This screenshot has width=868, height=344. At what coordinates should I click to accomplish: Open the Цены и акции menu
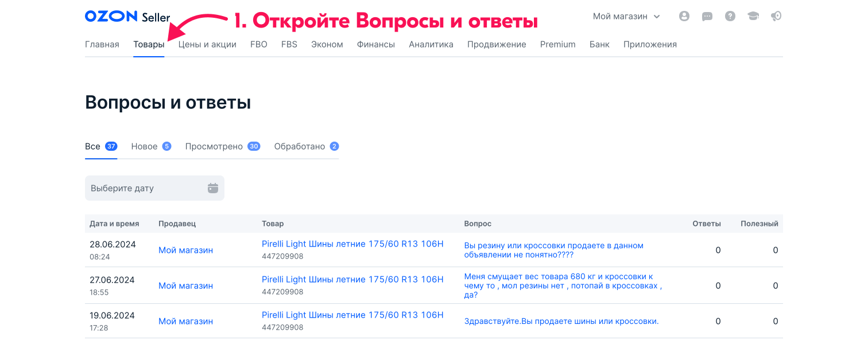(207, 44)
